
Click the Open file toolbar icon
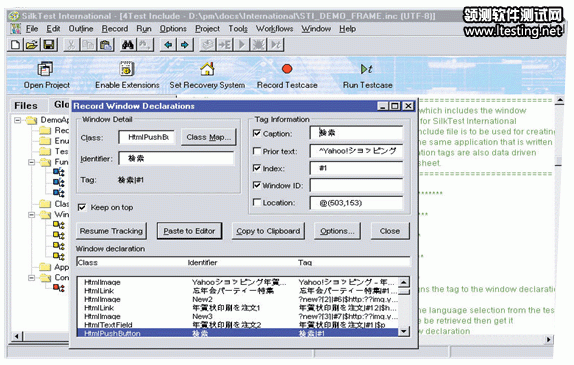(x=32, y=45)
